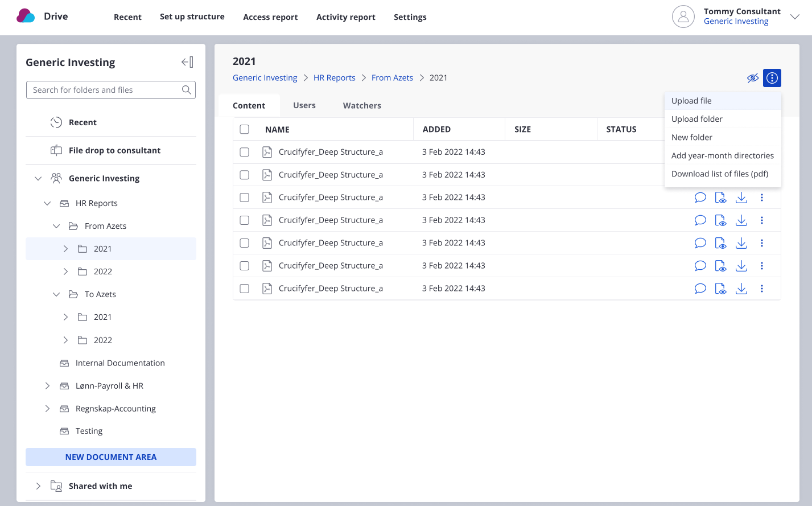Collapse the From Azets folder chevron
The height and width of the screenshot is (506, 812).
tap(56, 226)
